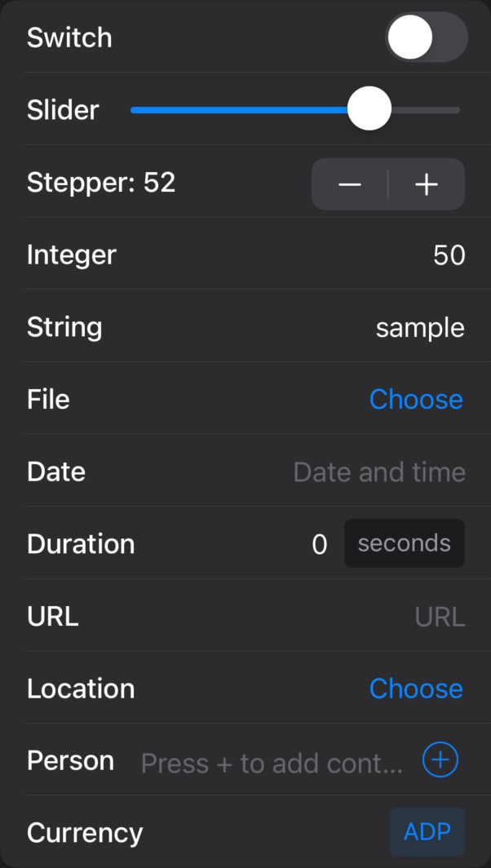
Task: Click the blue filled section of the Slider track
Action: click(239, 109)
